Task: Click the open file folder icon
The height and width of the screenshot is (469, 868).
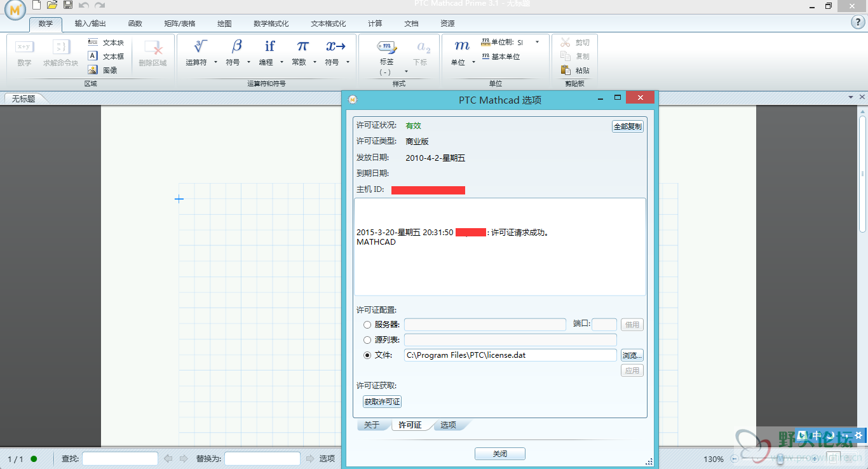Action: [52, 5]
